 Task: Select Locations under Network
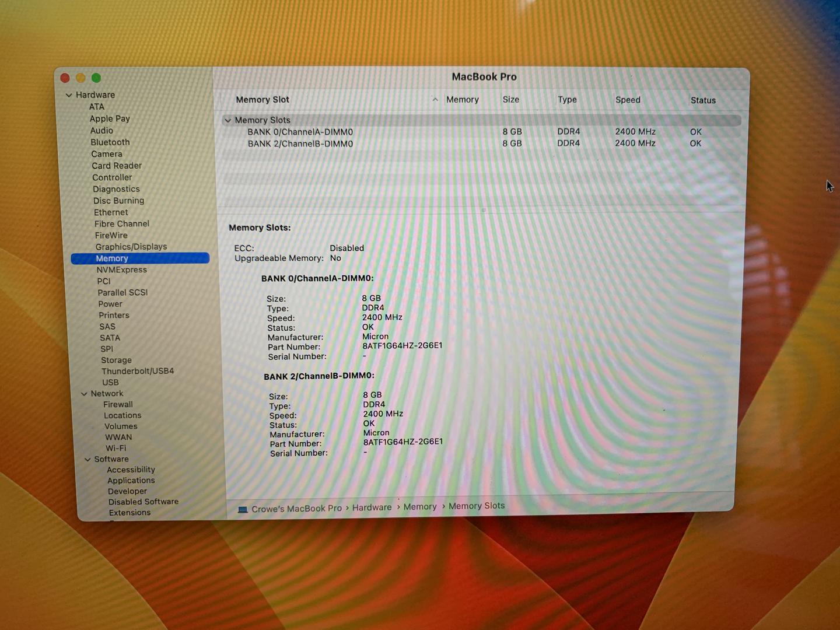coord(123,415)
